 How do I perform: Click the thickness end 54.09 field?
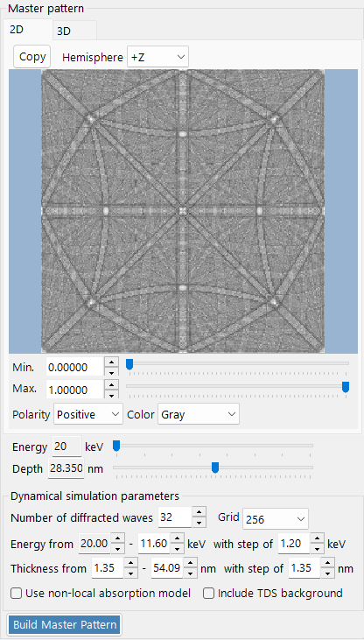(x=167, y=567)
